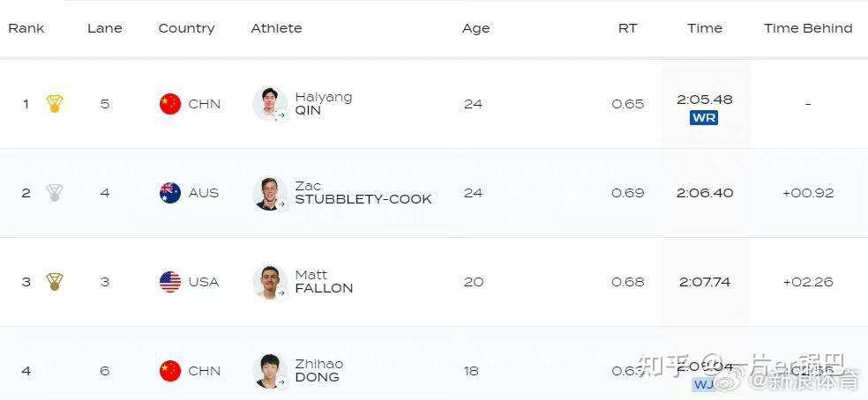This screenshot has width=868, height=400.
Task: Open Haiyang Qin's profile photo
Action: (x=269, y=104)
